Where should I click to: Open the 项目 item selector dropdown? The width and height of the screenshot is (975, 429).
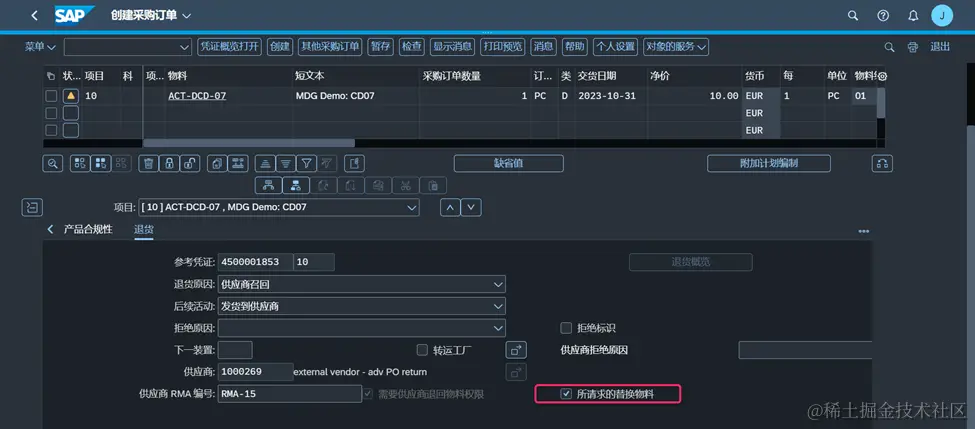[411, 207]
